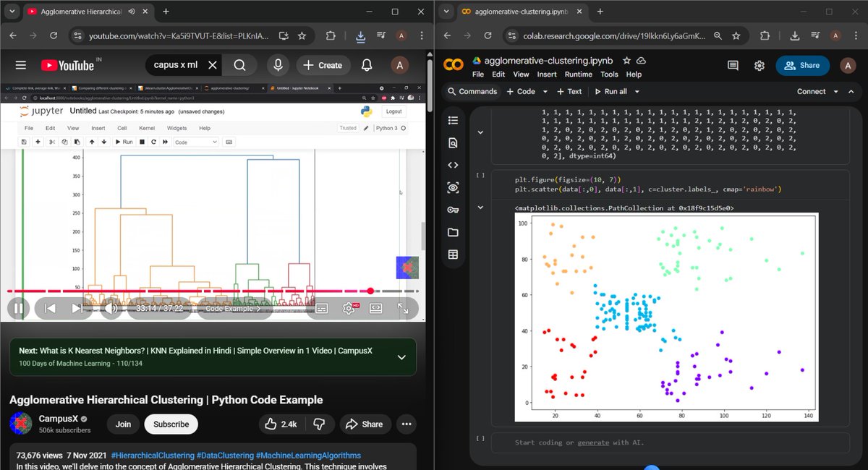Open YouTube hamburger guide menu
The image size is (868, 470).
pos(21,65)
